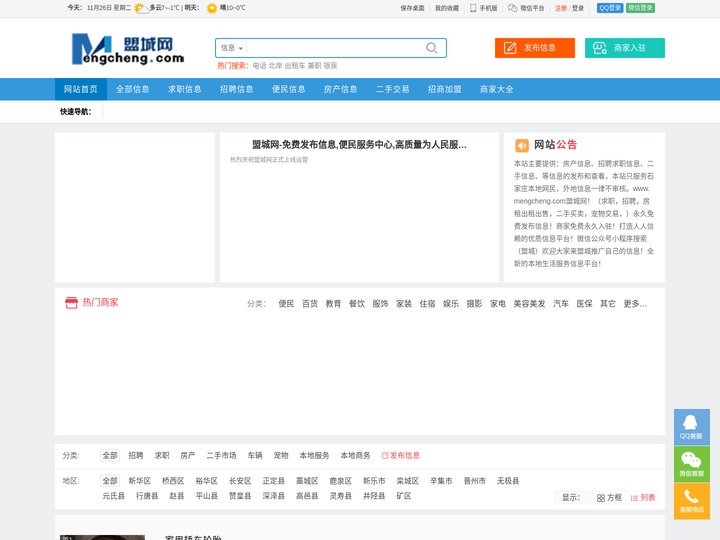The width and height of the screenshot is (720, 540).
Task: Select 房产信息 in the navigation bar
Action: pos(340,89)
